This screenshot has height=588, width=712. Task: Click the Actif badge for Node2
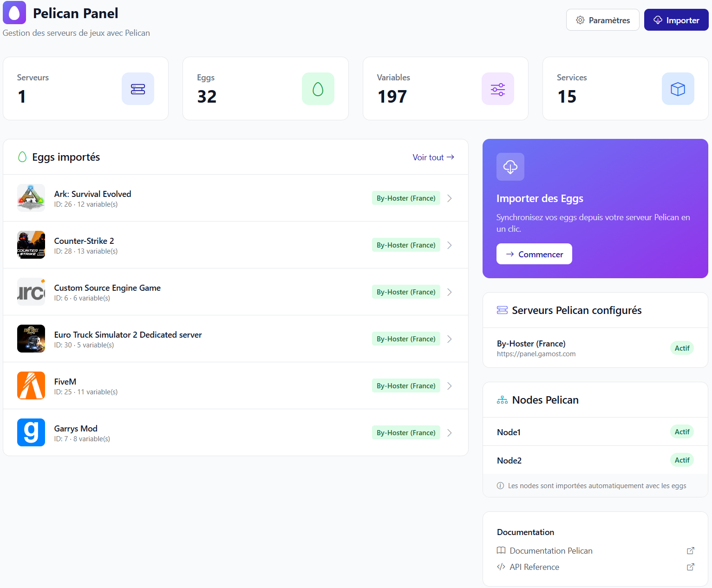(681, 460)
